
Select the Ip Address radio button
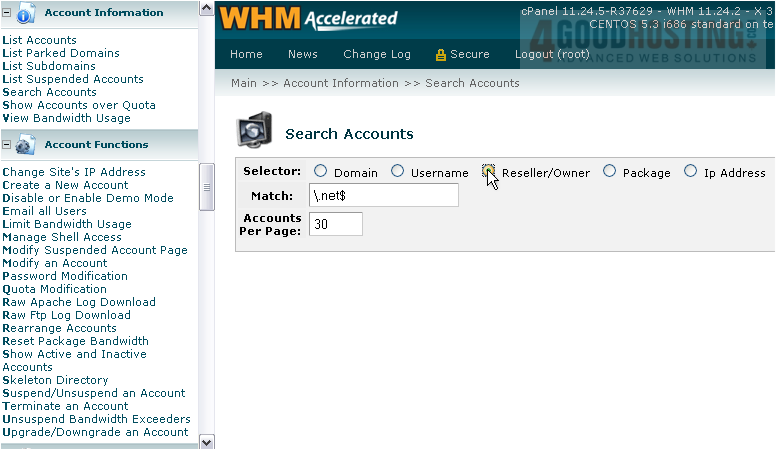pos(691,172)
